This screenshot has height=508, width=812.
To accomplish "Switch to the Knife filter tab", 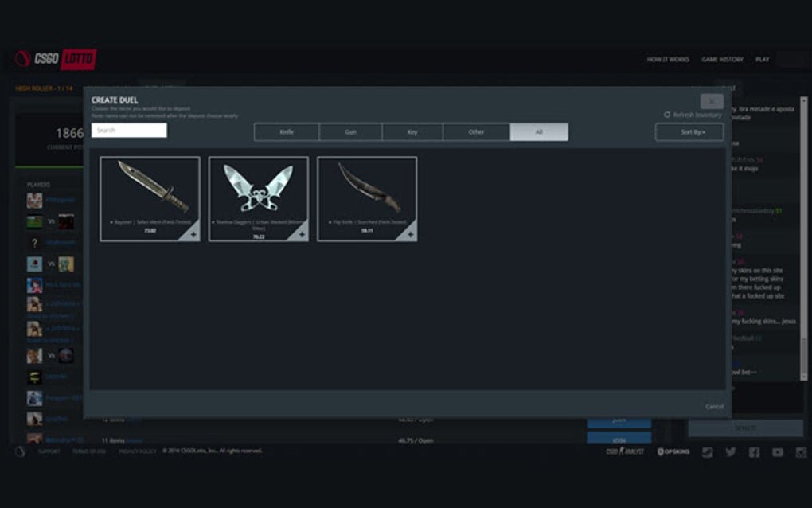I will 285,131.
